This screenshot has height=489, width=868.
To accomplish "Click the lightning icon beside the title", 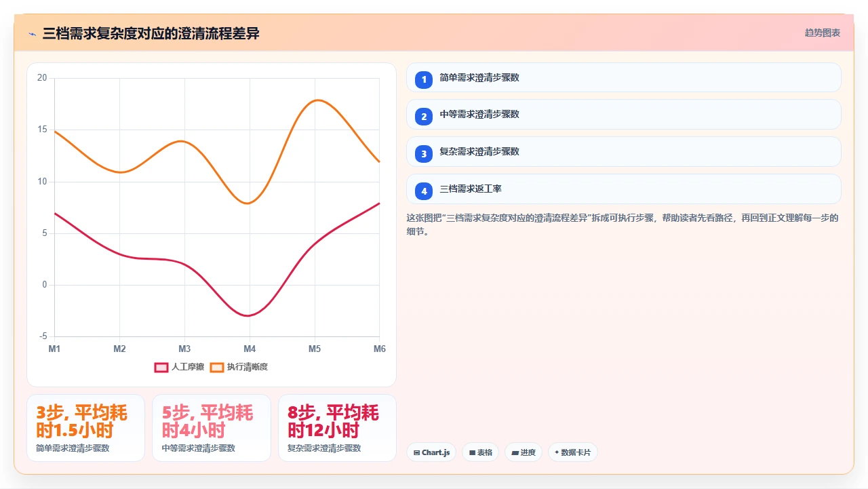I will (x=32, y=34).
